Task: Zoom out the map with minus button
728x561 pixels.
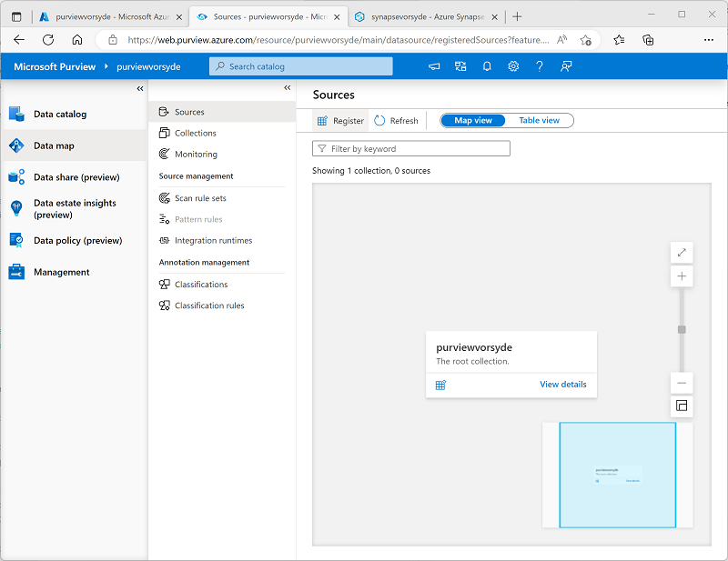Action: coord(682,384)
